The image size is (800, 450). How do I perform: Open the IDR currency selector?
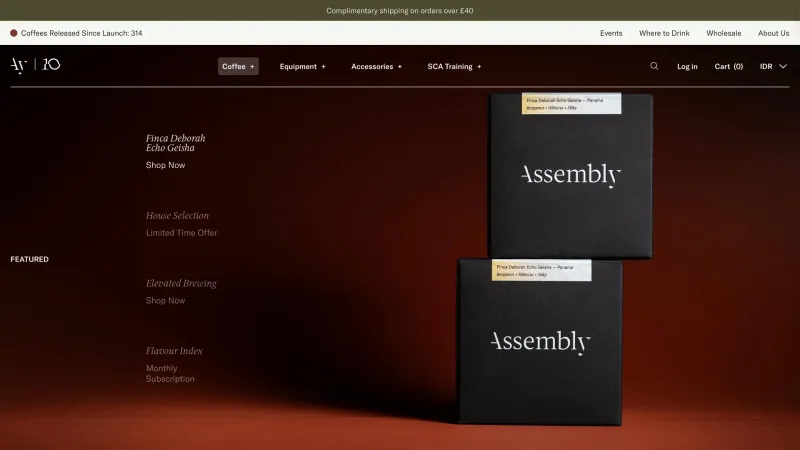(x=773, y=66)
